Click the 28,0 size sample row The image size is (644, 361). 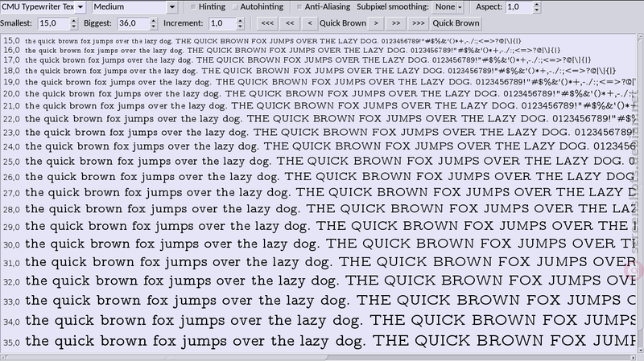(x=319, y=209)
